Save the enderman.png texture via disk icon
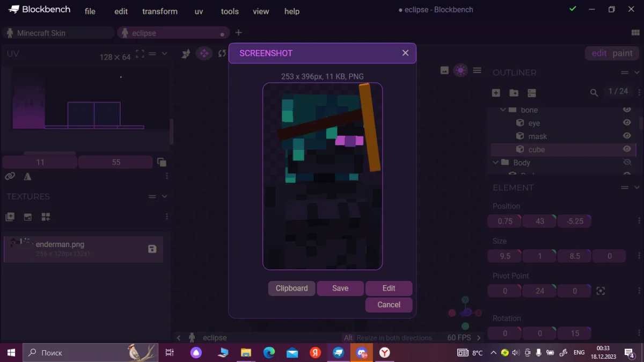The image size is (644, 362). (x=152, y=249)
